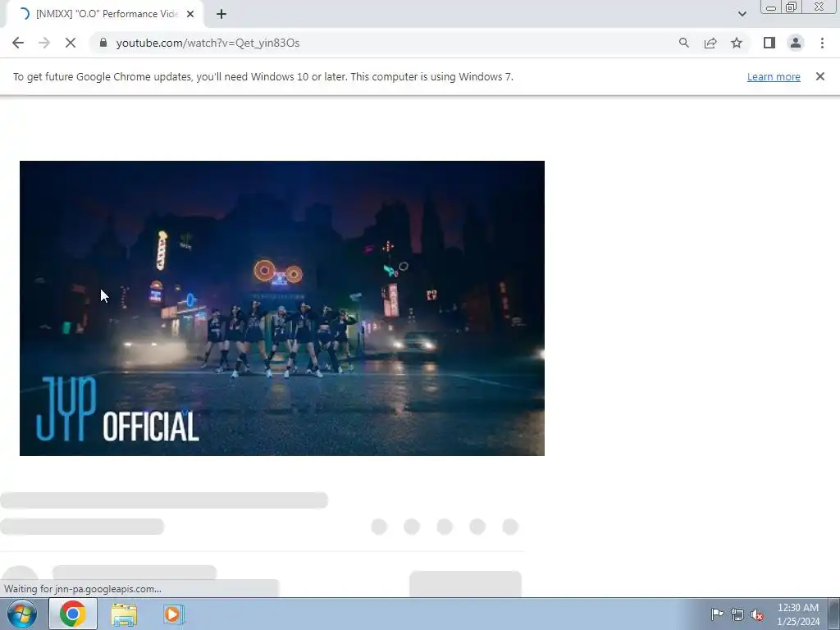This screenshot has width=840, height=630.
Task: Share this page icon
Action: click(x=710, y=43)
